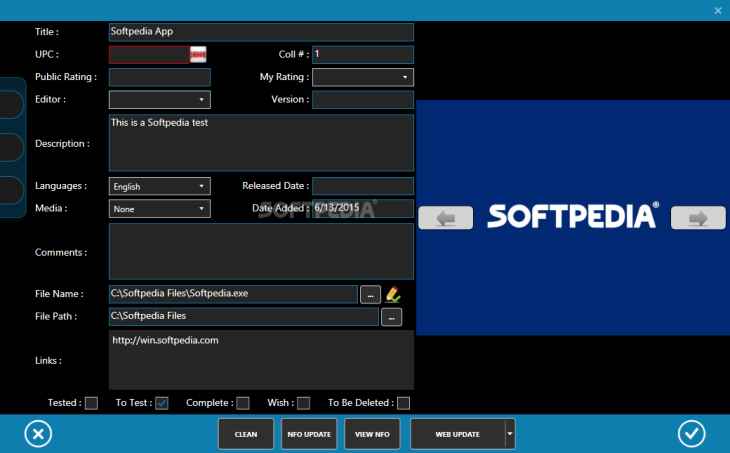Click the barcode scan icon next to UPC

point(198,54)
